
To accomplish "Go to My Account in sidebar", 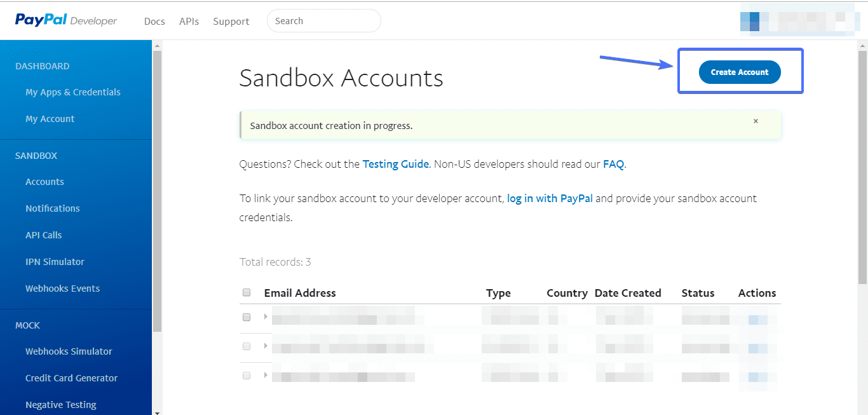I will pos(50,119).
